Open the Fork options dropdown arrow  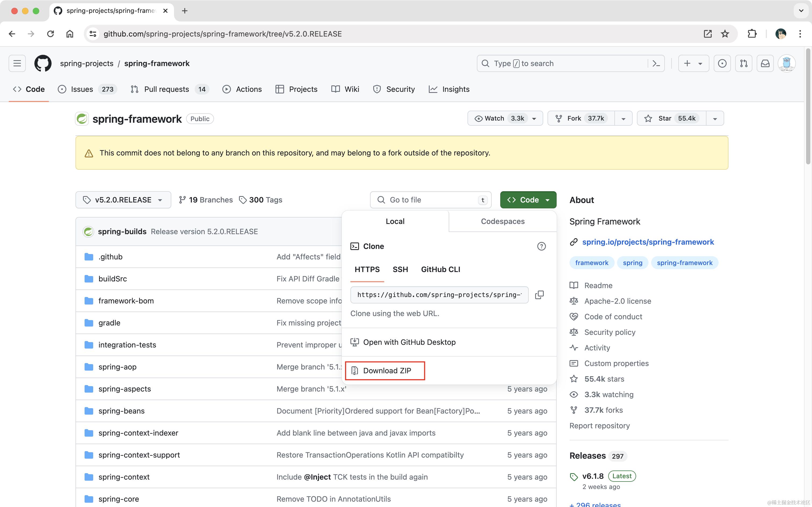(x=623, y=119)
